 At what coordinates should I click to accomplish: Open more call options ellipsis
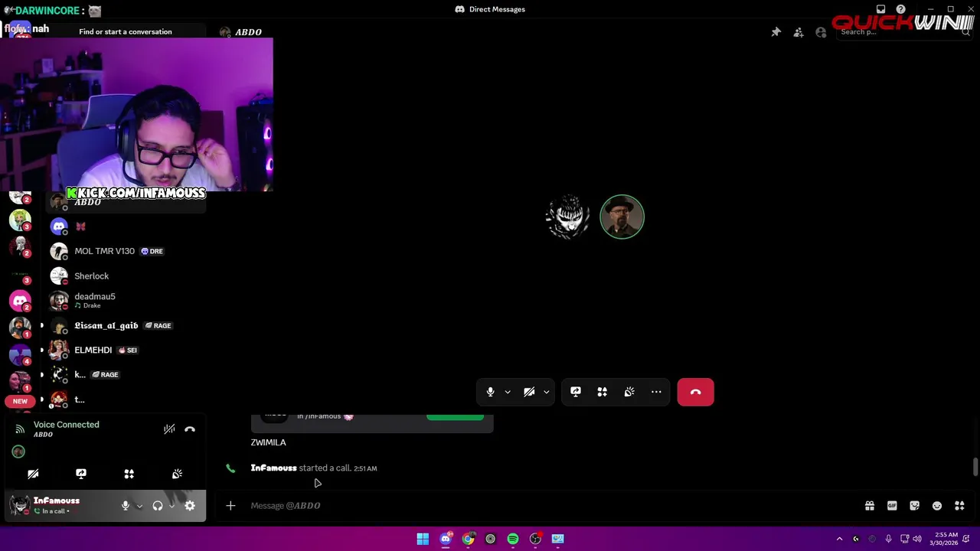pos(656,392)
